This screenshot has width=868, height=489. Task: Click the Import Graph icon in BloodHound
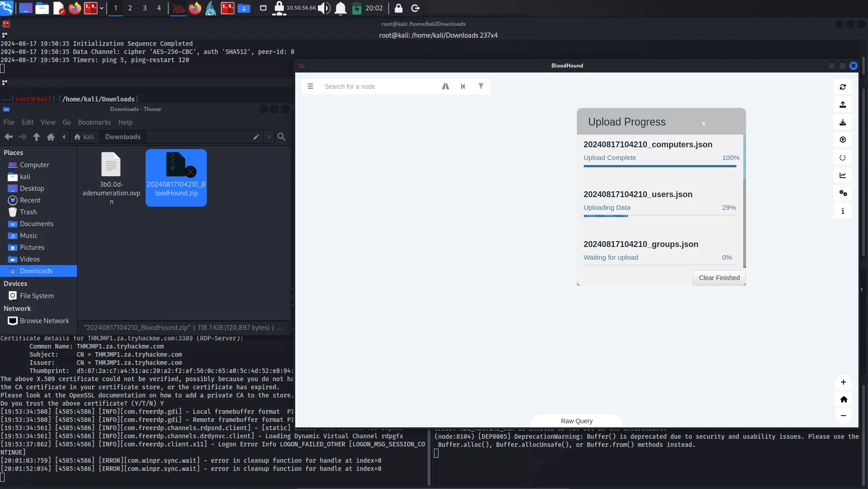pos(843,140)
